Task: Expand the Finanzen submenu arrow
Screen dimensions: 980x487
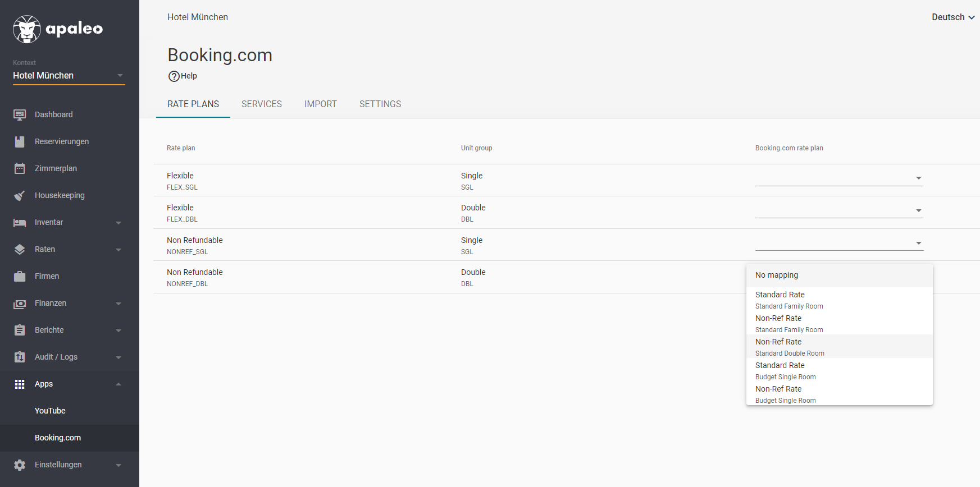Action: [x=118, y=304]
